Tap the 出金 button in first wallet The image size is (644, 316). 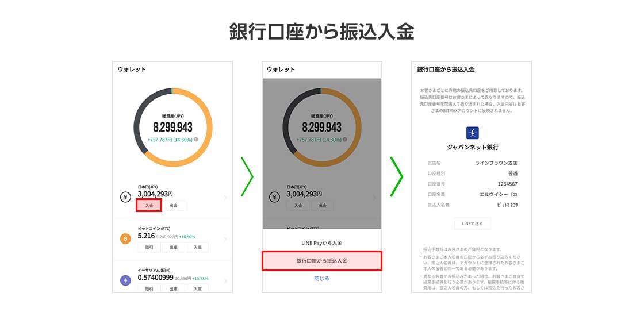point(173,206)
